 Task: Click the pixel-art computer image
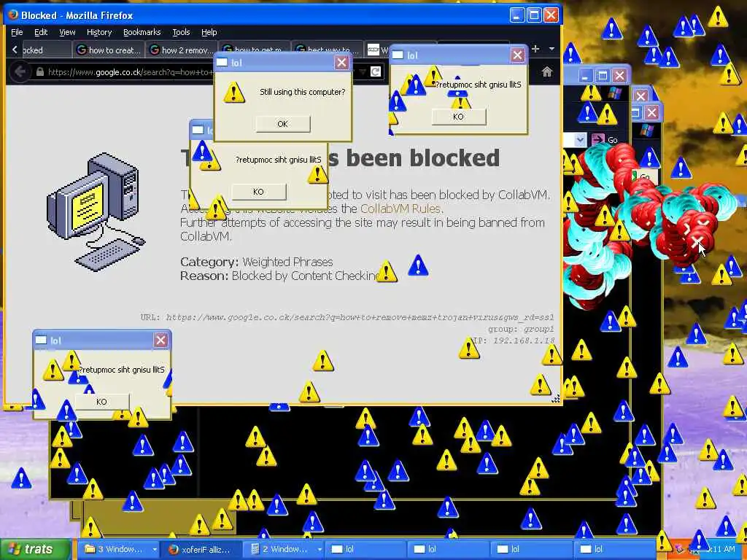[x=96, y=212]
